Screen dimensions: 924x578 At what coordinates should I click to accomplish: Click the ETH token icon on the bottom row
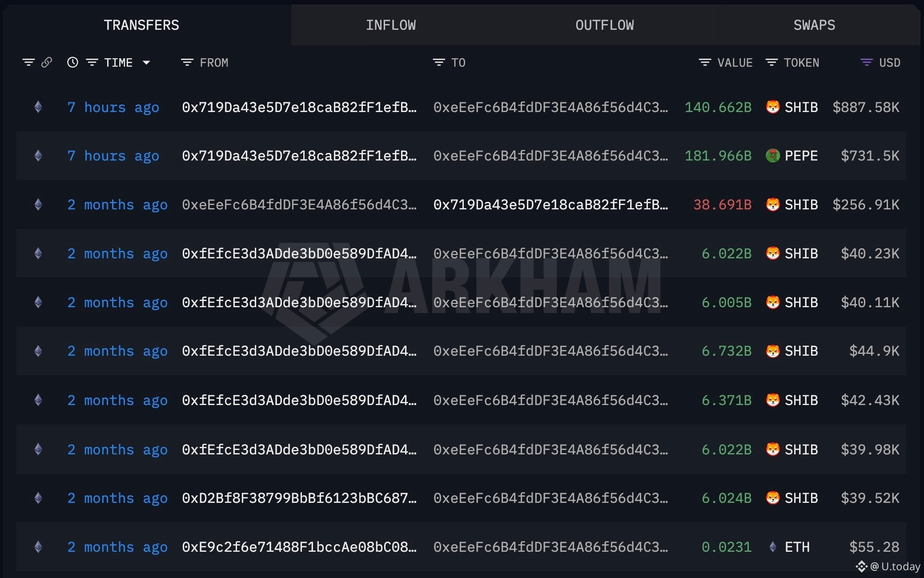click(774, 547)
